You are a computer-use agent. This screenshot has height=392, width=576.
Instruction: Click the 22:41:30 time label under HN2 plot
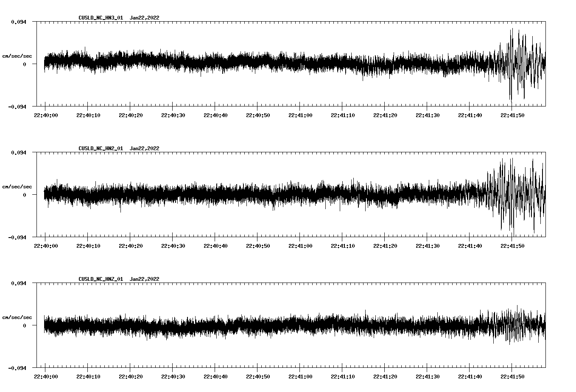(x=428, y=246)
